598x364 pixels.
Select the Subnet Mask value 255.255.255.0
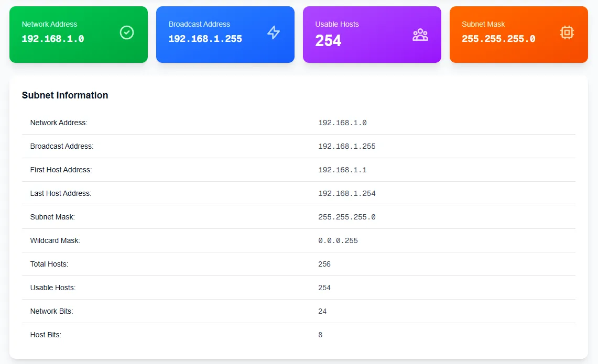point(348,217)
